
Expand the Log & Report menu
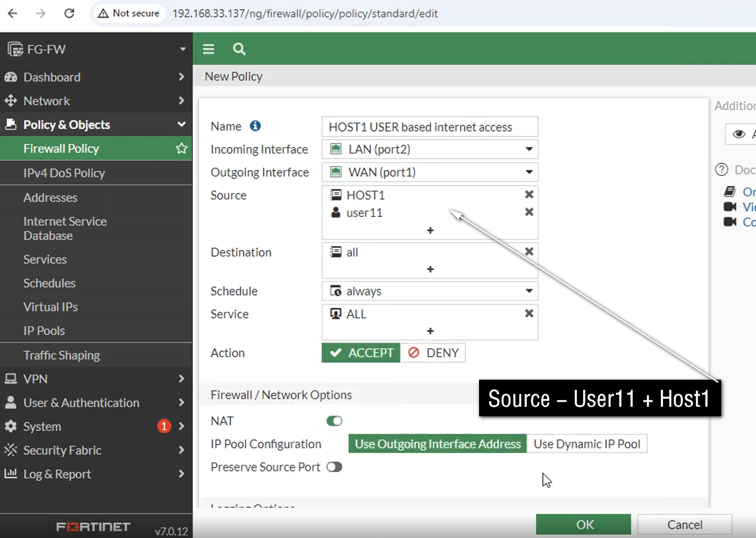(x=96, y=474)
